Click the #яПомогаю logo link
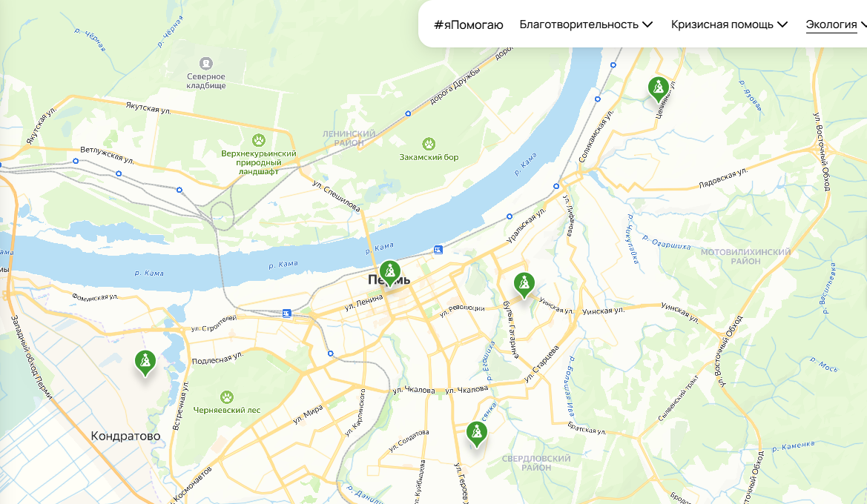The height and width of the screenshot is (504, 867). tap(468, 24)
